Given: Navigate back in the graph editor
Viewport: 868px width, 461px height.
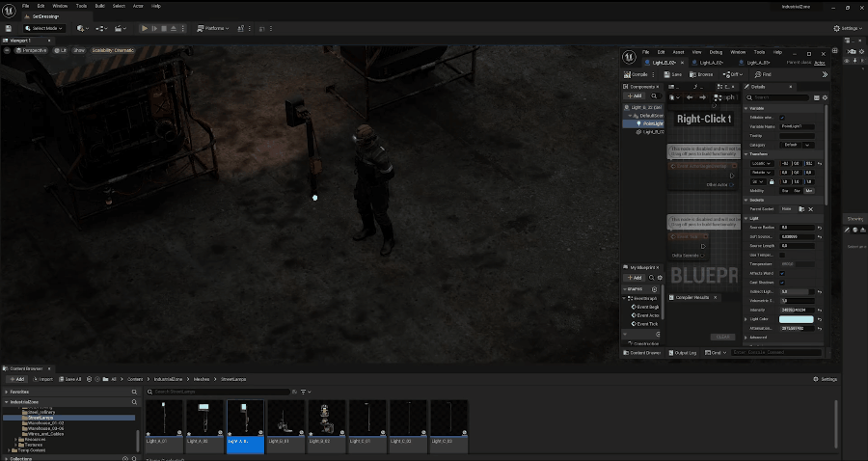Looking at the screenshot, I should (690, 97).
